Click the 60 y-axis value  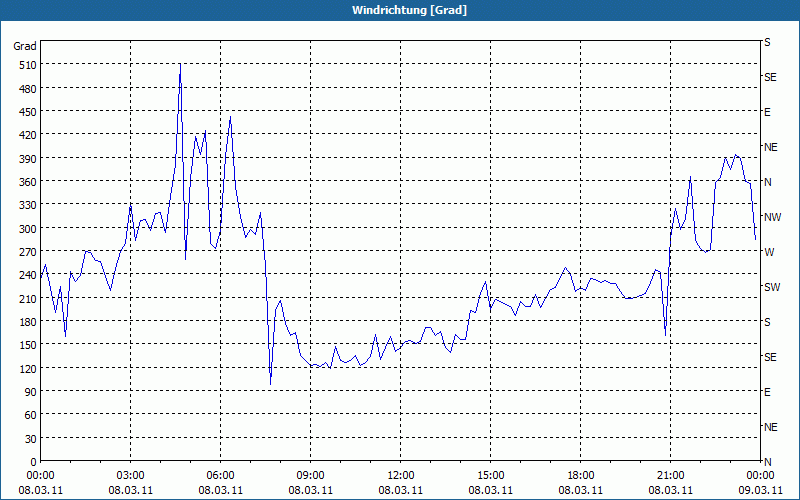31,415
